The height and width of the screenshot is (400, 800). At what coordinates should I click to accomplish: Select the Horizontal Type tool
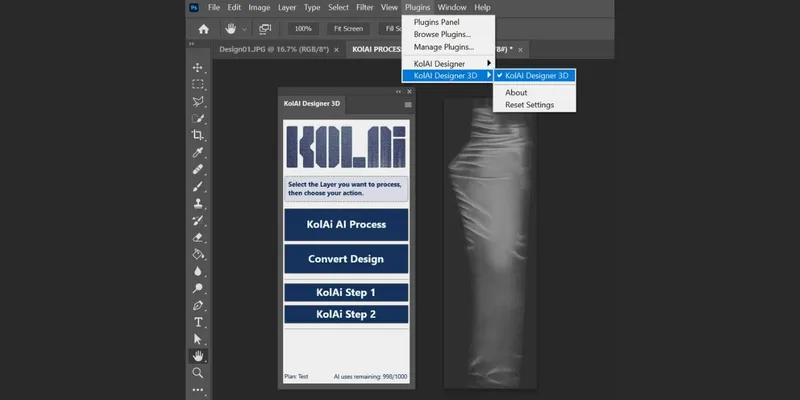[198, 322]
